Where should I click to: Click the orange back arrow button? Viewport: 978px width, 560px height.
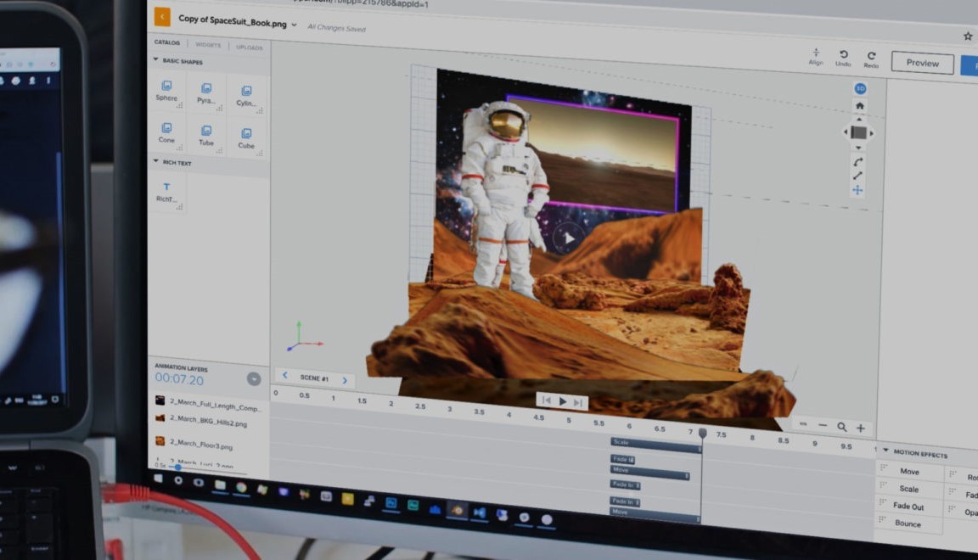[162, 18]
